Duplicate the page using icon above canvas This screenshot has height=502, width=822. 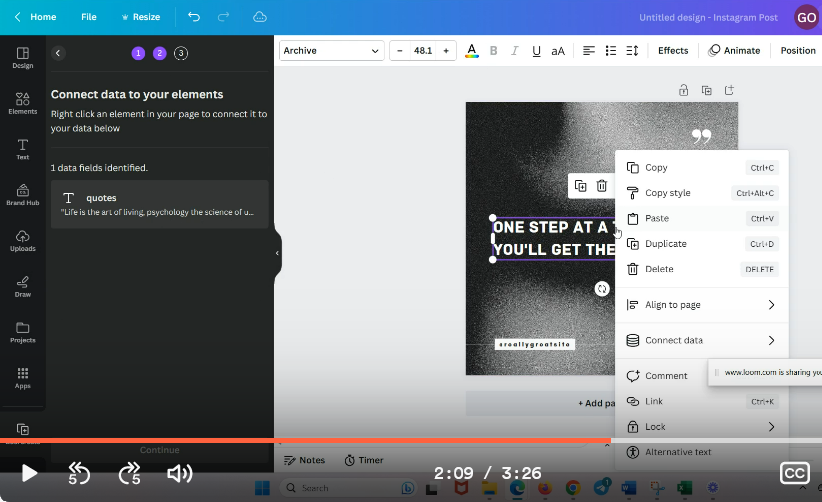tap(707, 90)
